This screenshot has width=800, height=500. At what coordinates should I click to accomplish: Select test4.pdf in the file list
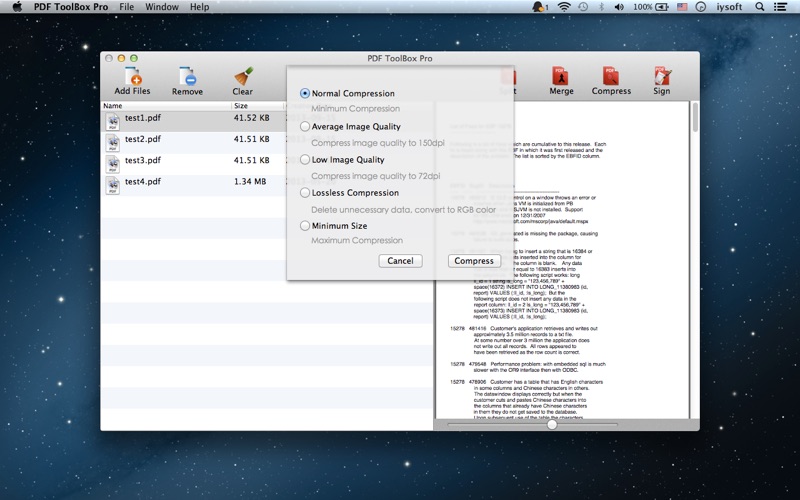(143, 182)
